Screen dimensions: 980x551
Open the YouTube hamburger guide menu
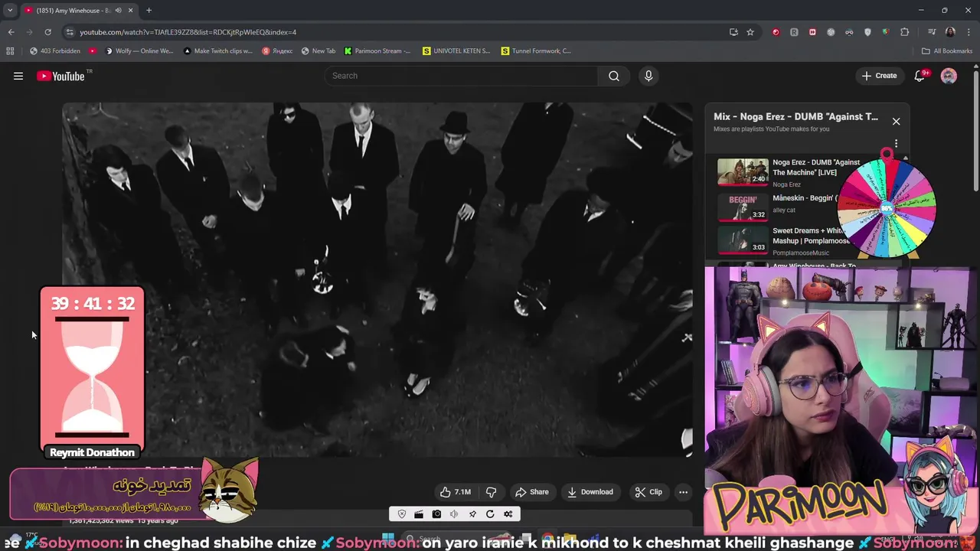18,76
